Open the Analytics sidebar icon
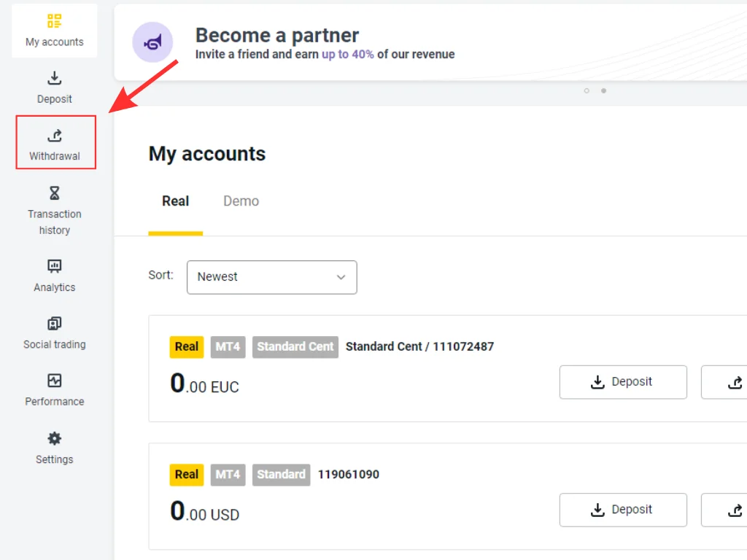The width and height of the screenshot is (747, 560). tap(55, 266)
